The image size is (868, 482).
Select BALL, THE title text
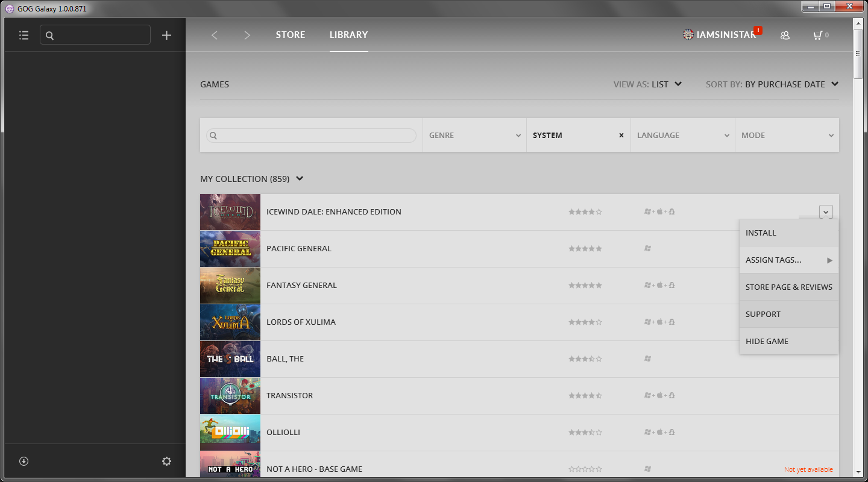pyautogui.click(x=285, y=359)
